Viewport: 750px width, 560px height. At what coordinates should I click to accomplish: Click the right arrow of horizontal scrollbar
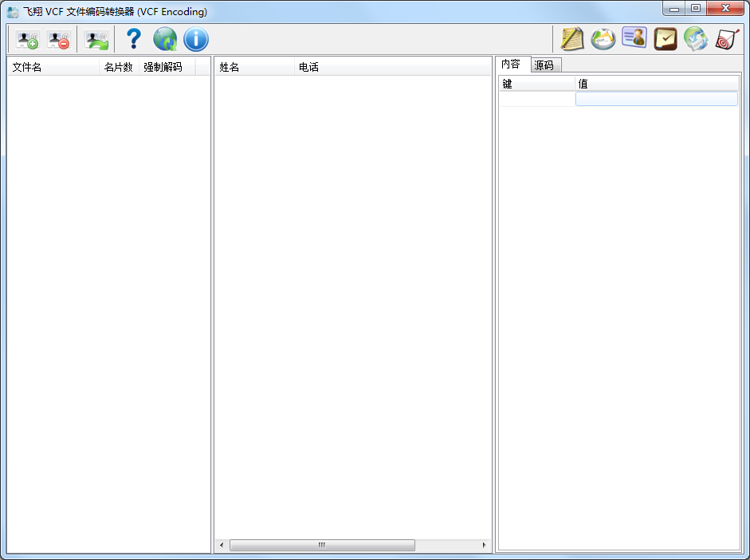pyautogui.click(x=485, y=545)
